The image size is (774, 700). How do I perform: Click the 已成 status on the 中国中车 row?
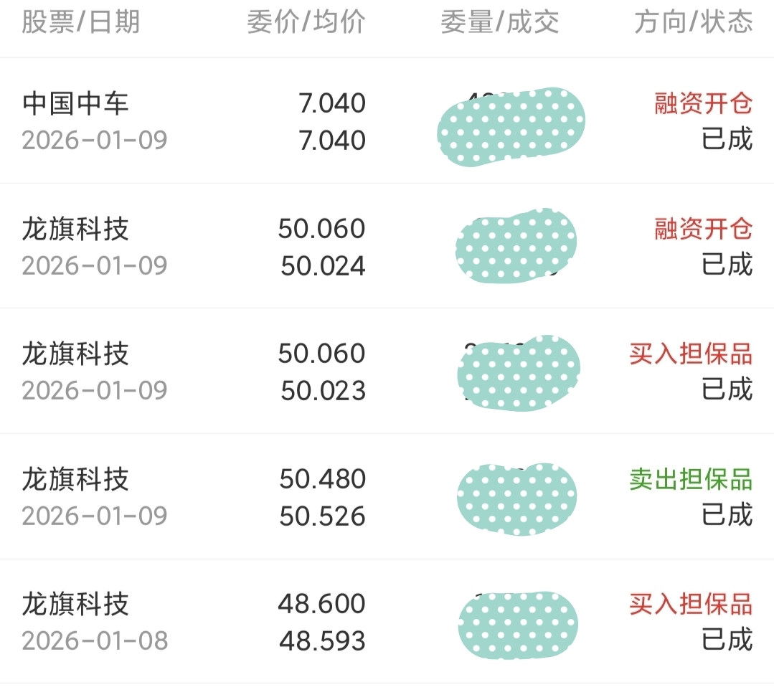[x=727, y=139]
